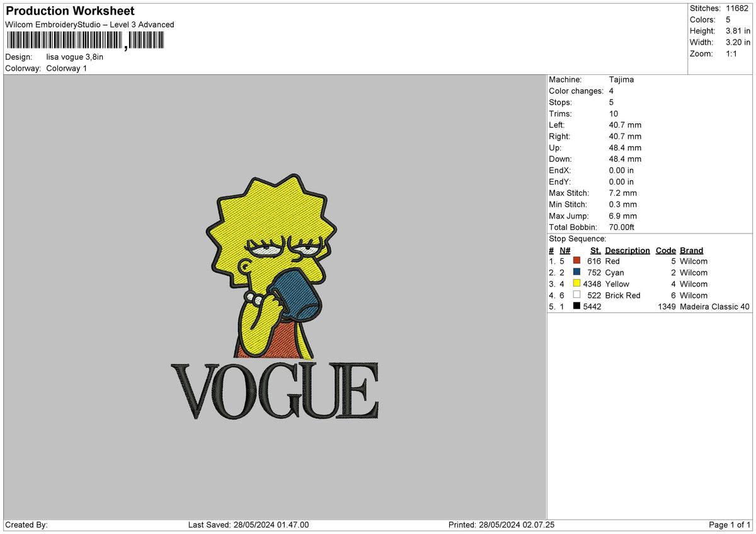
Task: Click the 'Created By:' footer label
Action: pyautogui.click(x=26, y=525)
